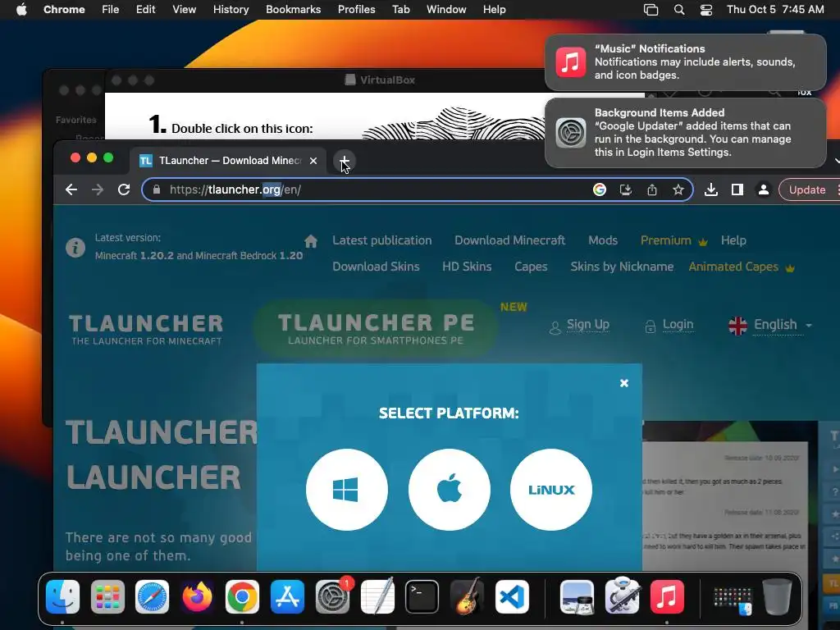This screenshot has height=630, width=840.
Task: Open Finder from the Dock
Action: (62, 597)
